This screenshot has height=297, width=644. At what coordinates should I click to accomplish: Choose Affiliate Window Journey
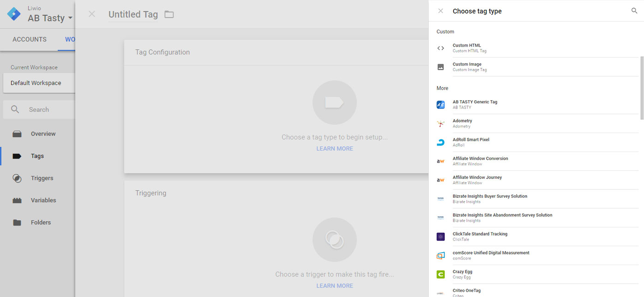tap(537, 180)
